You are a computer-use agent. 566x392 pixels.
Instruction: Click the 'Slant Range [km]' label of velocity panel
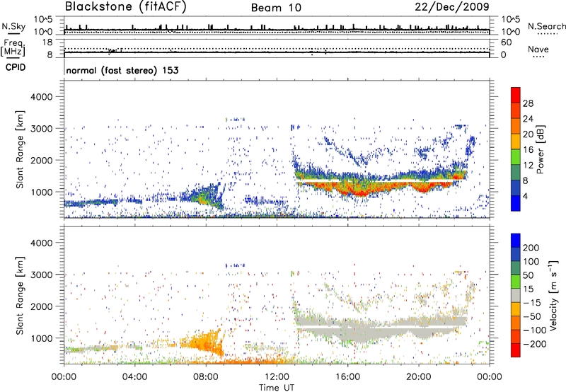[x=20, y=295]
